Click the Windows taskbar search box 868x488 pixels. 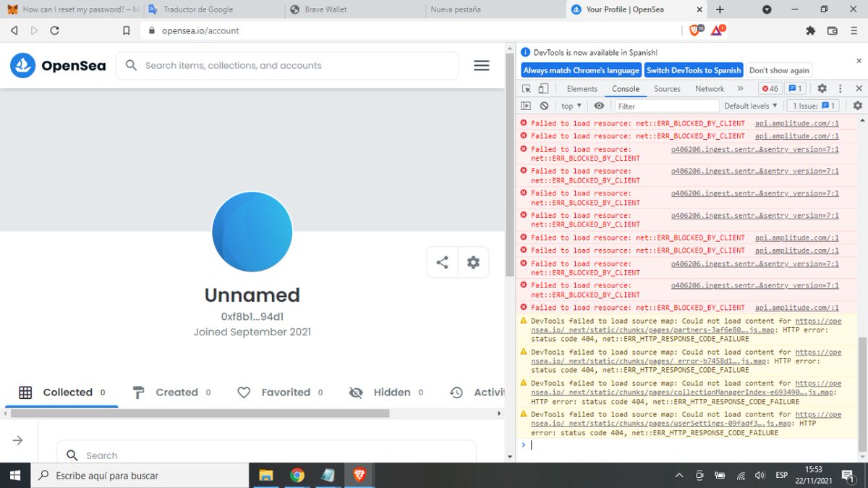140,476
